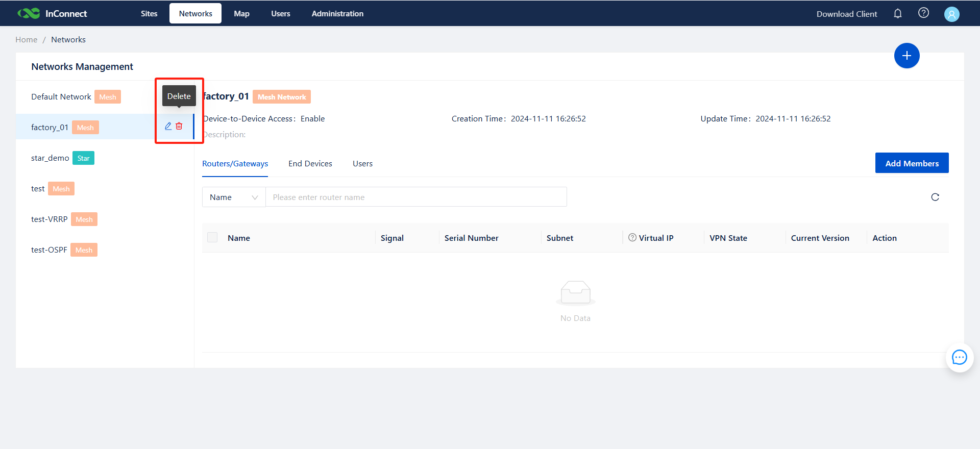Open the chat support bubble

point(959,358)
